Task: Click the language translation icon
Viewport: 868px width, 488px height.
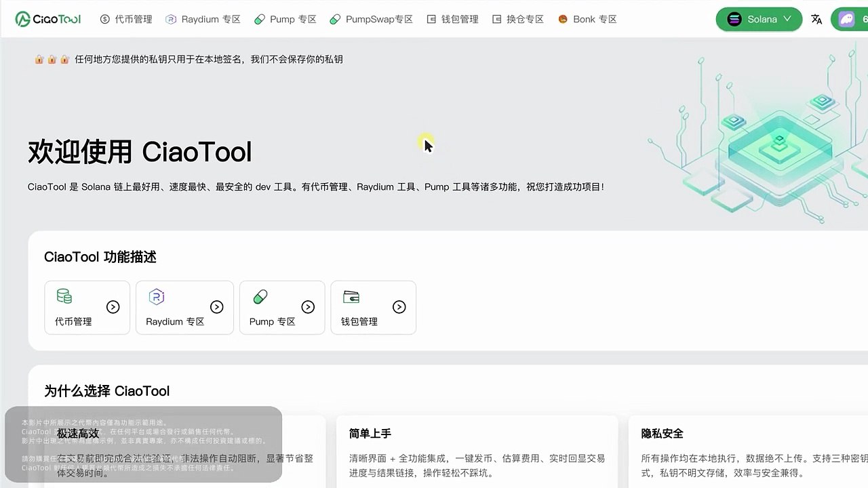Action: point(816,20)
